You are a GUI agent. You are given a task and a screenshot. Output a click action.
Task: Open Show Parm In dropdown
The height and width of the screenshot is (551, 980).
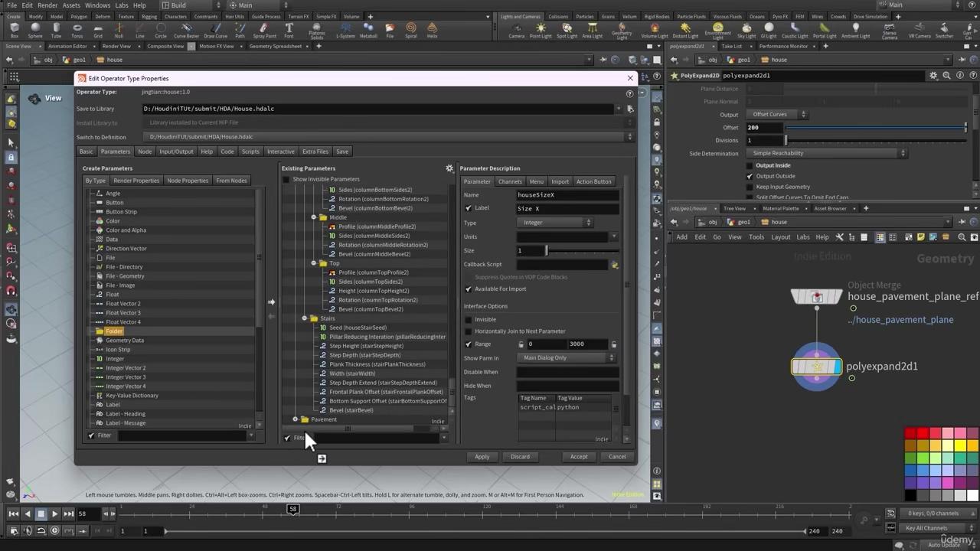coord(567,358)
